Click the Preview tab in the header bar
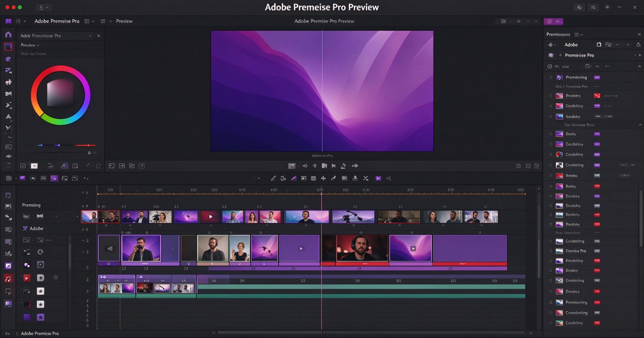This screenshot has height=338, width=644. tap(124, 21)
